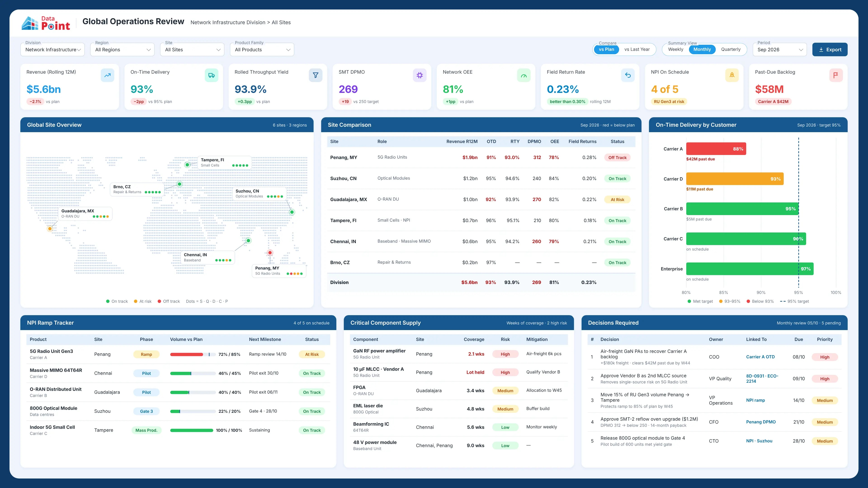Click the SMT DPMO chip icon

(x=420, y=75)
